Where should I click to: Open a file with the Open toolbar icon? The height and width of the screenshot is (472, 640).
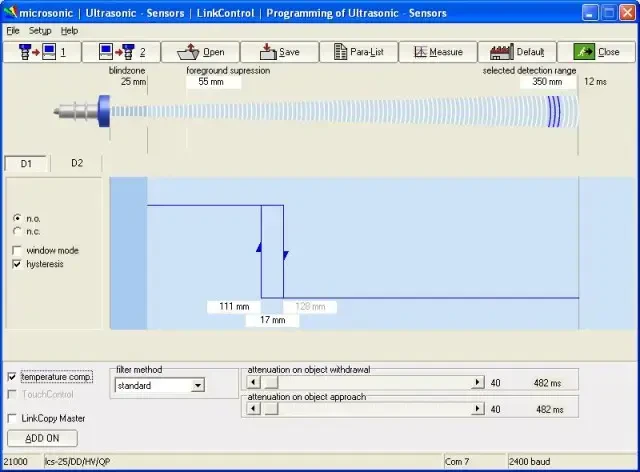[199, 52]
